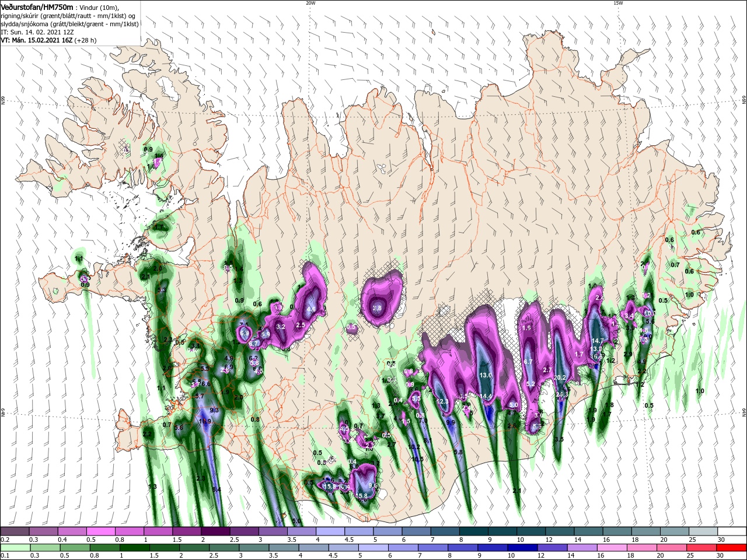Select the 3.8 value inside central purple blob
This screenshot has width=747, height=560.
tap(377, 308)
